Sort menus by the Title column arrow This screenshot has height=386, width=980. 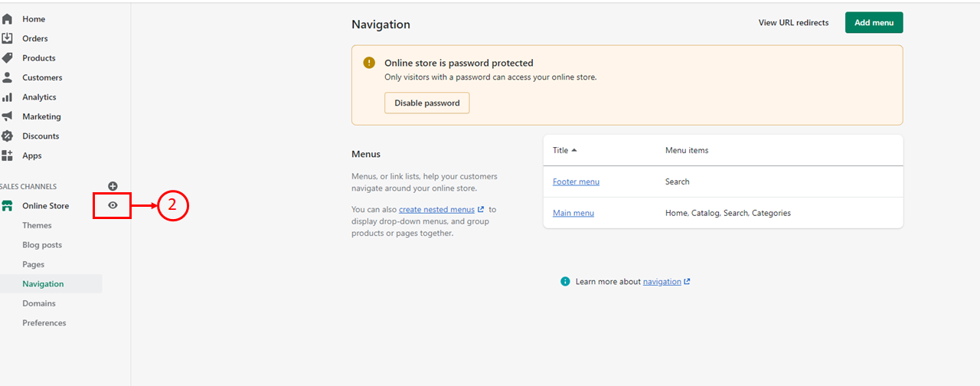click(574, 150)
